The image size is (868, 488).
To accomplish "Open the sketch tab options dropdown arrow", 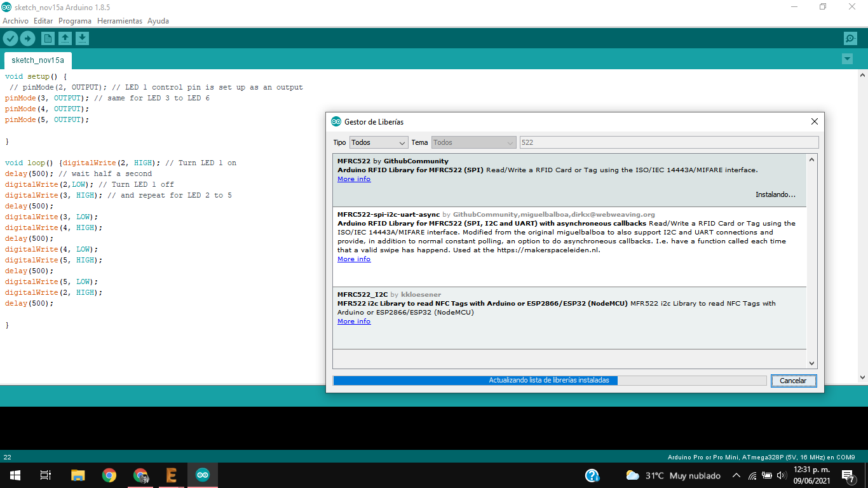I will 846,59.
